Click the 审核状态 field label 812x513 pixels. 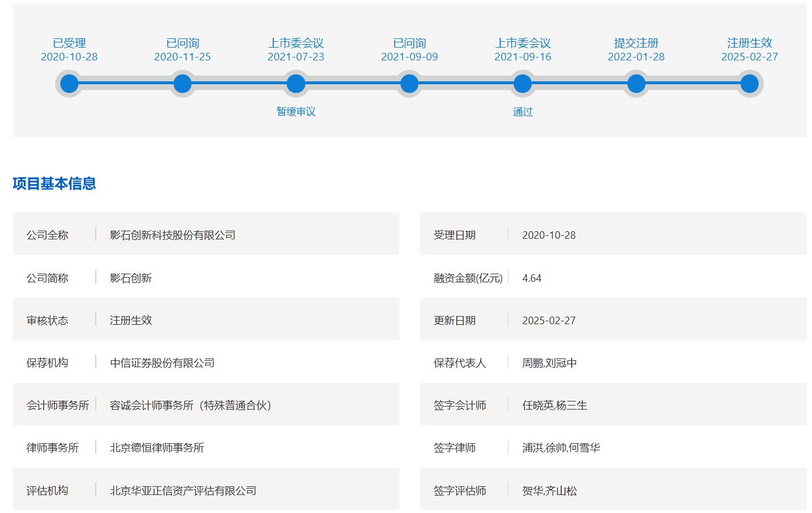click(47, 321)
